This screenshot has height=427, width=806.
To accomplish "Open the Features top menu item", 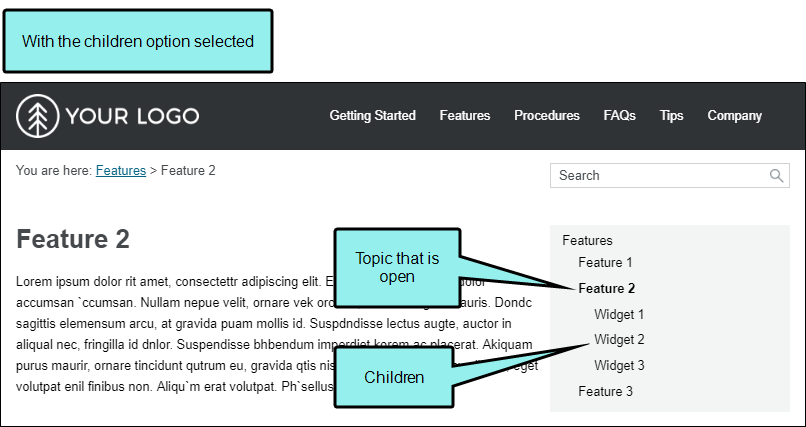I will point(465,116).
